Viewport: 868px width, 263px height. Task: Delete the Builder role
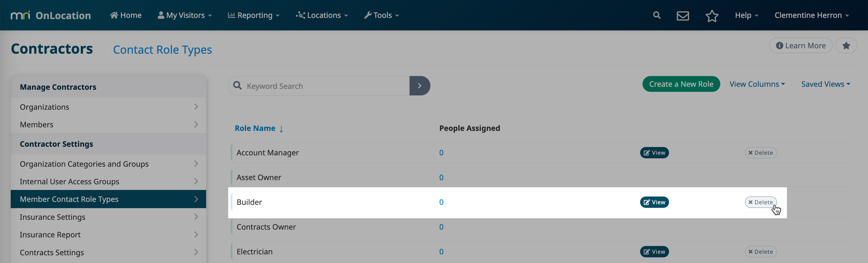[760, 202]
